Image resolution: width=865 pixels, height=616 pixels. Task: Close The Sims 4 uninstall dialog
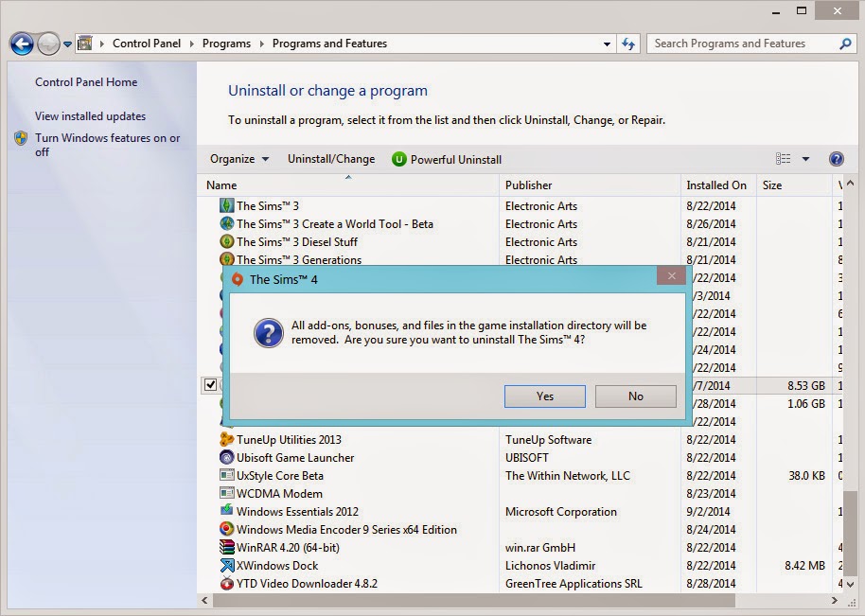tap(671, 276)
